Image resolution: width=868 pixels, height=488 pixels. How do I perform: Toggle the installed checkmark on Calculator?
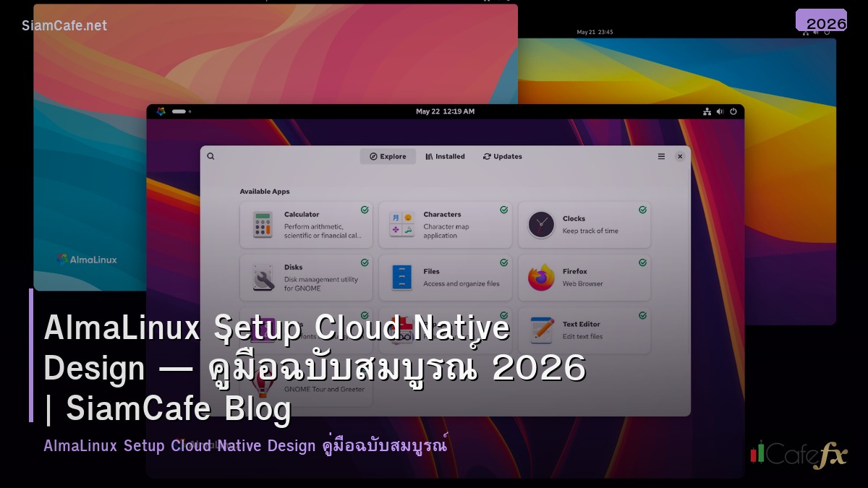(365, 210)
